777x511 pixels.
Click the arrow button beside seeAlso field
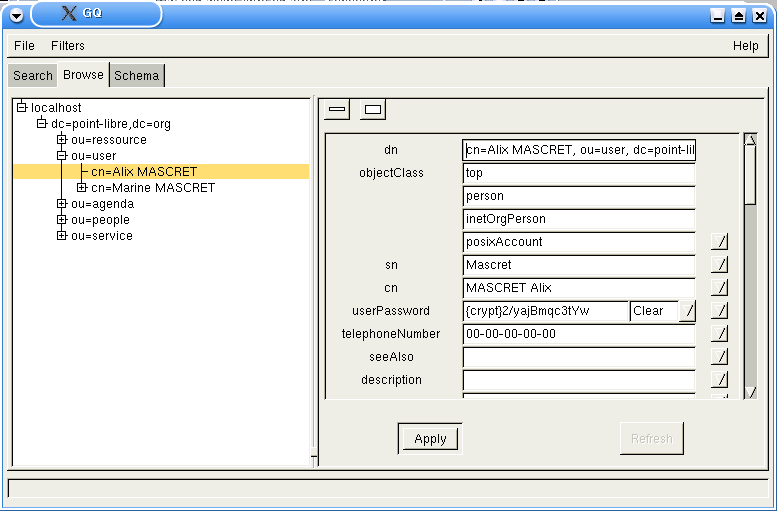719,357
